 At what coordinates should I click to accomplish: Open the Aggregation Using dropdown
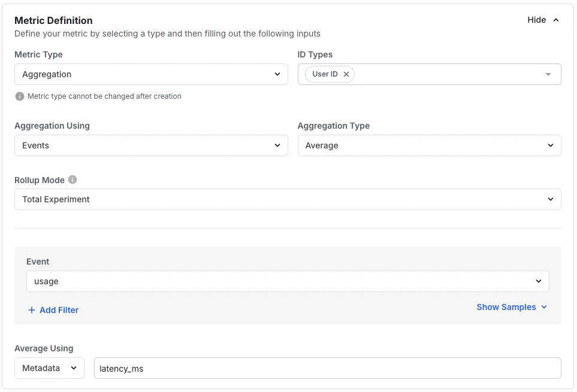(x=150, y=145)
